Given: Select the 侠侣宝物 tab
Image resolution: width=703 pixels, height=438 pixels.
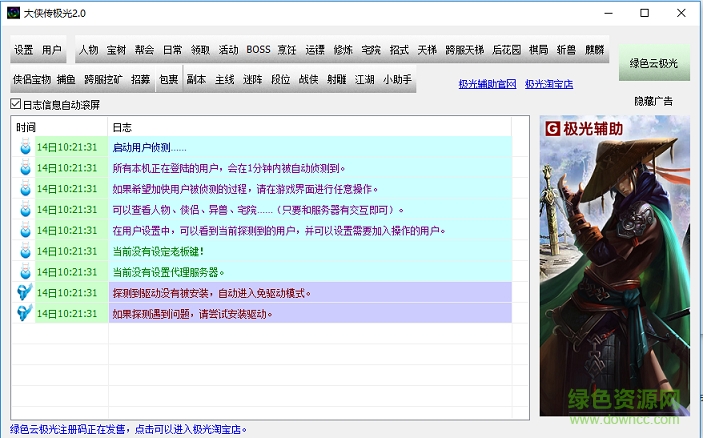Looking at the screenshot, I should (x=31, y=79).
